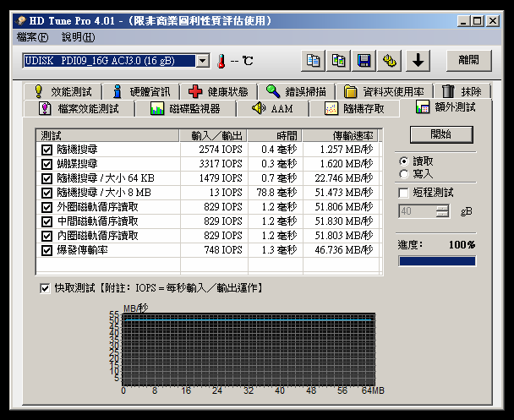The height and width of the screenshot is (420, 514).
Task: Toggle the 蝴蝶搜尋 test checkbox
Action: coord(46,164)
